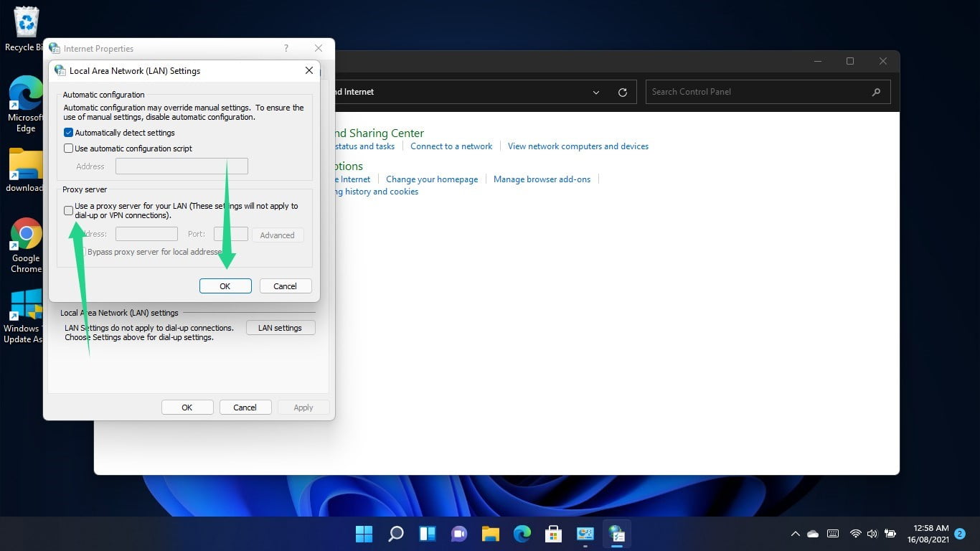Open Windows Search from the taskbar

coord(395,534)
